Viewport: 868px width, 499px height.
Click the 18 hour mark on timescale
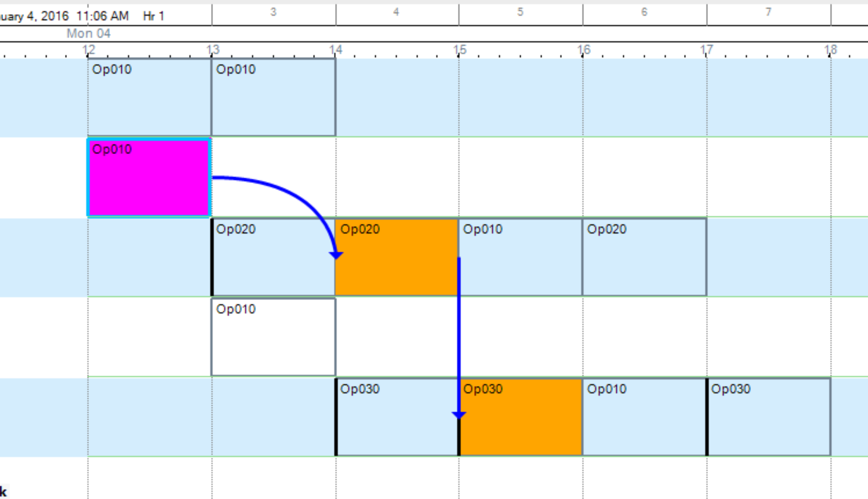(831, 50)
